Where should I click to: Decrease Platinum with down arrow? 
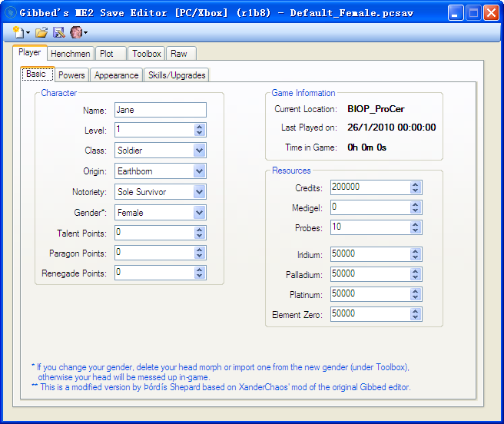416,297
